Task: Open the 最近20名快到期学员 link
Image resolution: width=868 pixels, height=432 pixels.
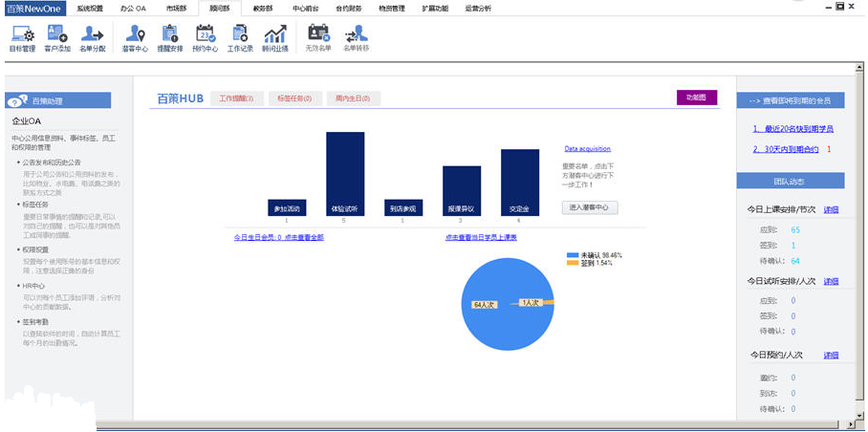Action: [x=793, y=129]
